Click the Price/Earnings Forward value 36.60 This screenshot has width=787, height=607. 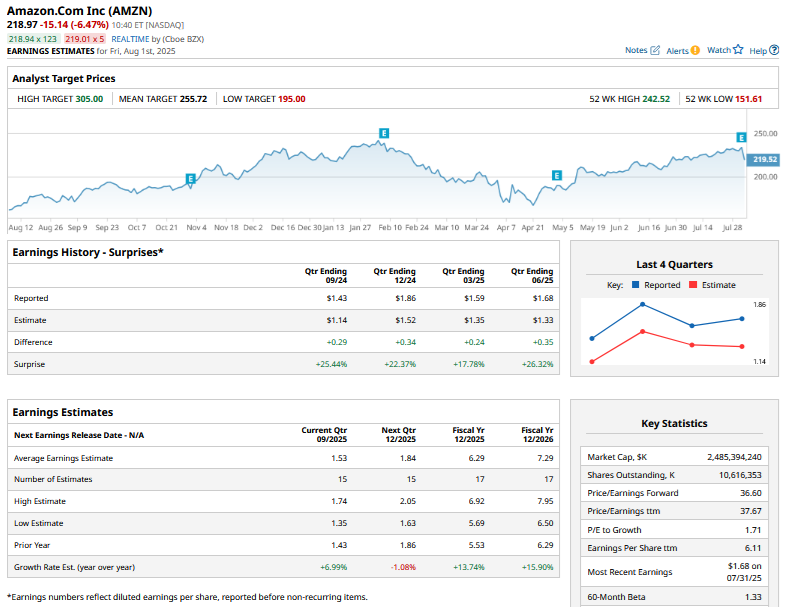coord(751,493)
